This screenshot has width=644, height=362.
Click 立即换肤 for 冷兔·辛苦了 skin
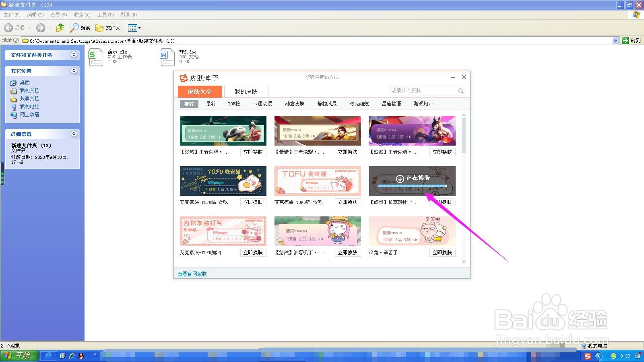[442, 253]
